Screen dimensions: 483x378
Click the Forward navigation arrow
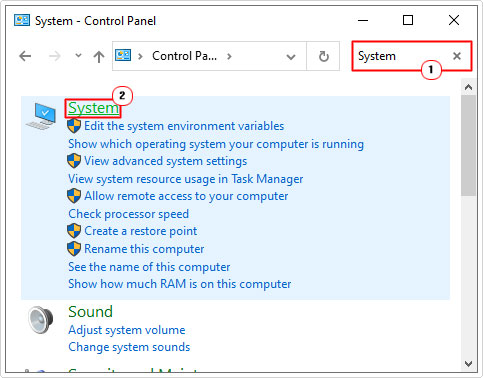click(x=55, y=56)
